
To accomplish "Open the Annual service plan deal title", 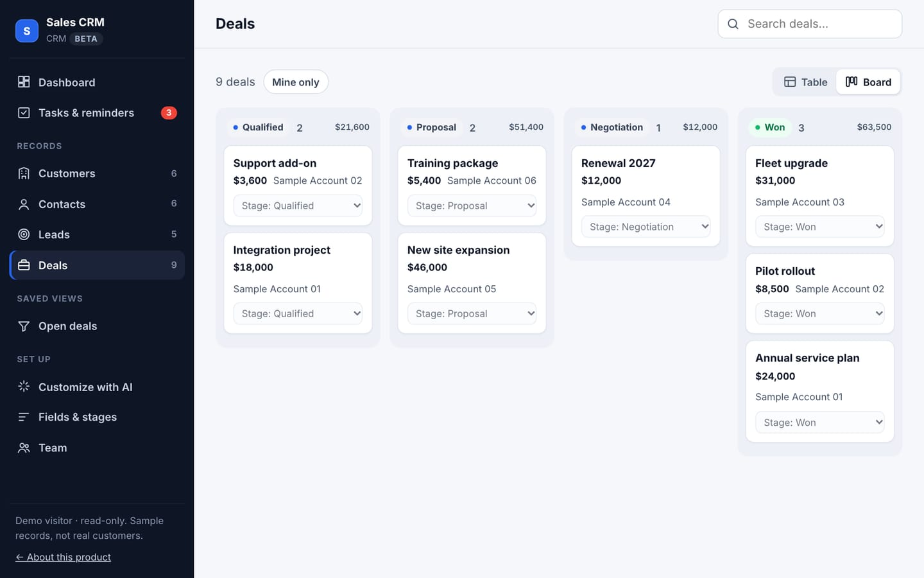I will (x=807, y=358).
